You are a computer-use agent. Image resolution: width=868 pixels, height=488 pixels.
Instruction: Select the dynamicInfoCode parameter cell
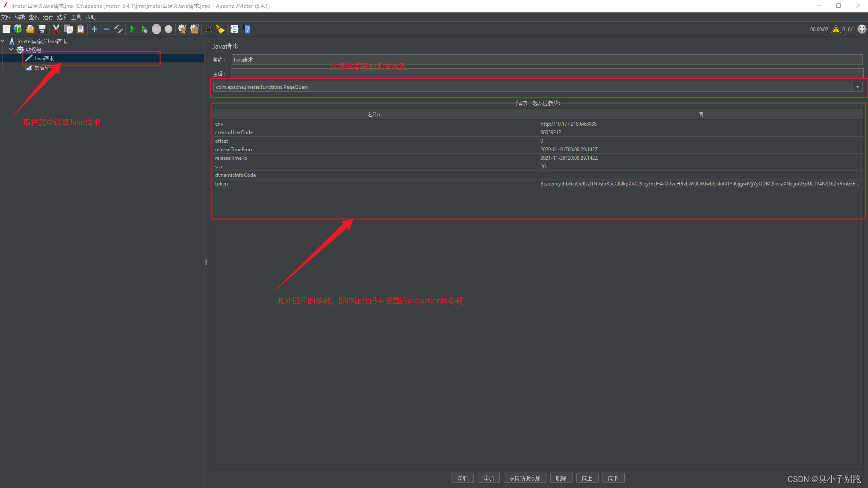pos(375,175)
